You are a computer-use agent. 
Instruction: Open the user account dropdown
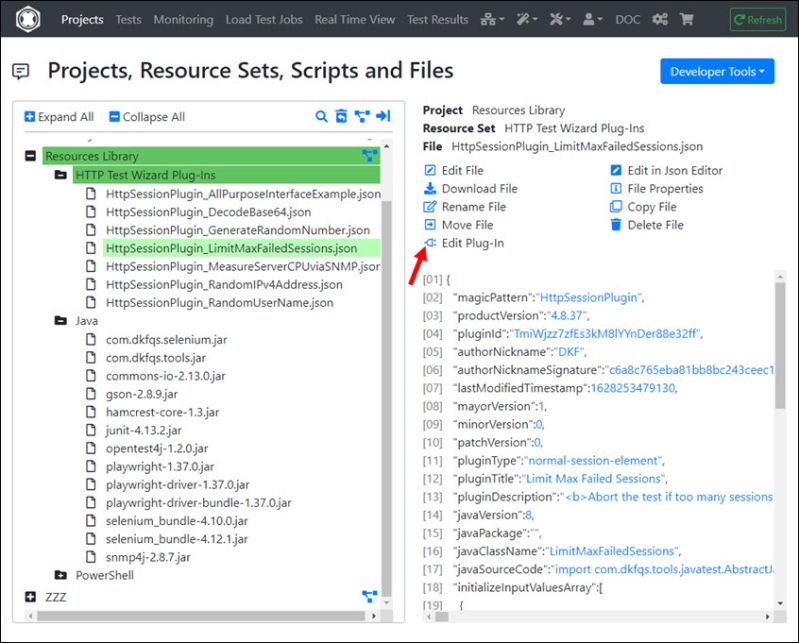592,19
